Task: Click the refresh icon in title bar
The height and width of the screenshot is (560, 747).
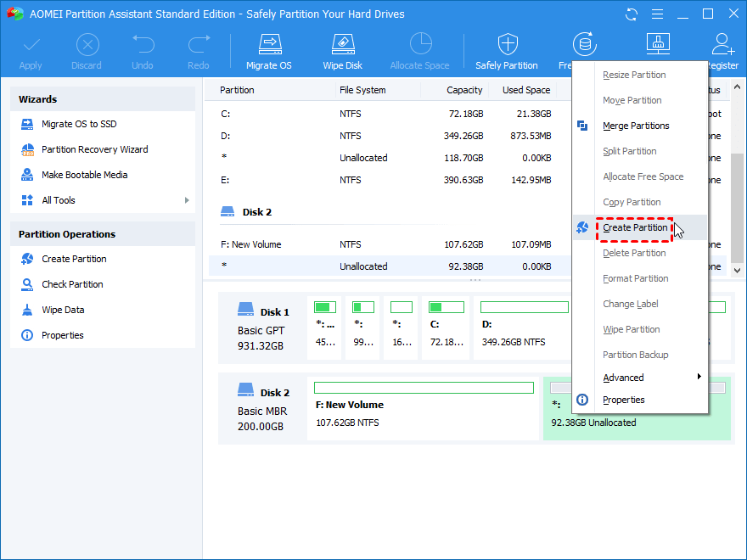Action: (631, 14)
